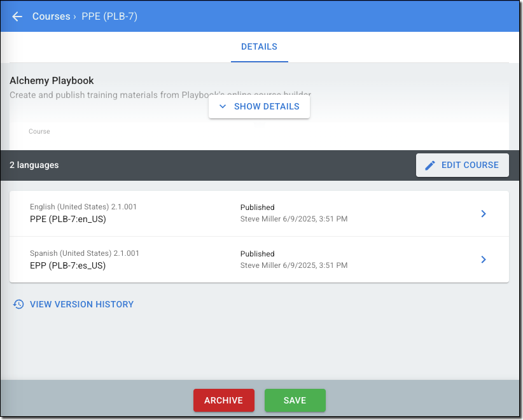Click the Alchemy Playbook heading

tap(52, 81)
